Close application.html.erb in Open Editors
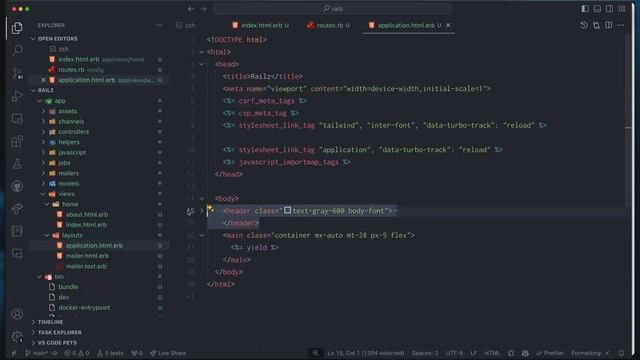 [43, 80]
